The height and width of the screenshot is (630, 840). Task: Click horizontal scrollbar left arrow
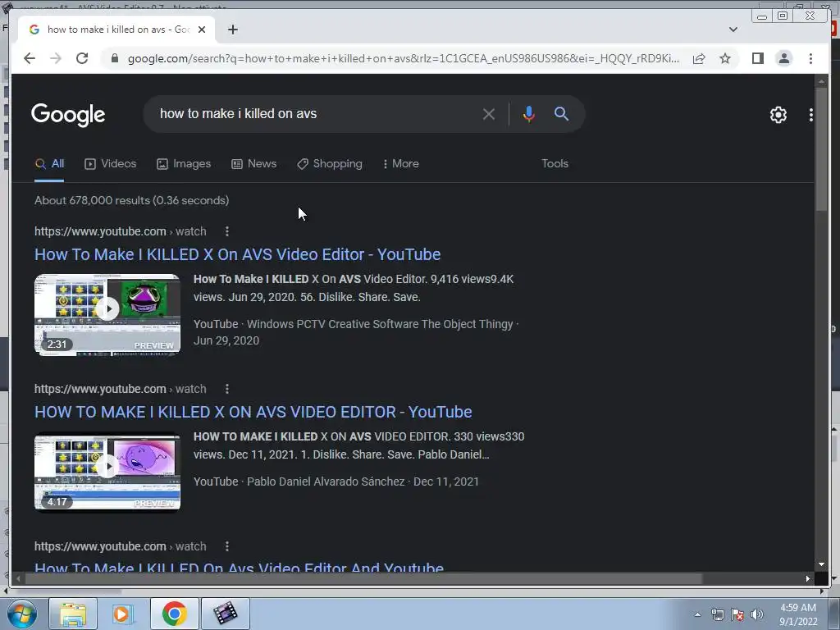[x=18, y=578]
